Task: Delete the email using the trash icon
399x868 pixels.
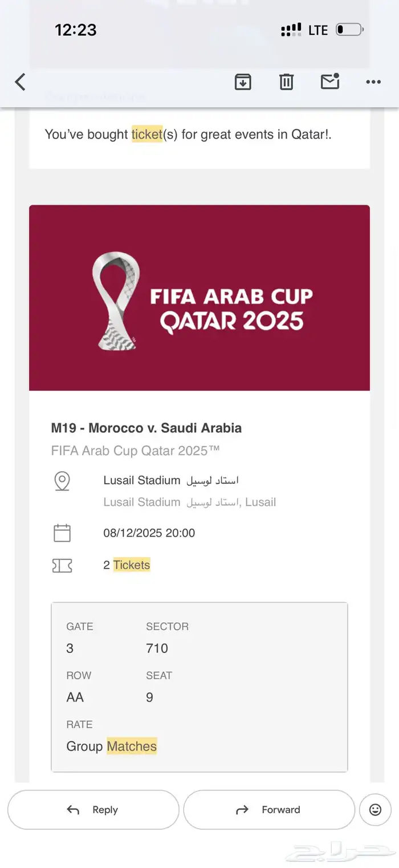Action: (286, 82)
